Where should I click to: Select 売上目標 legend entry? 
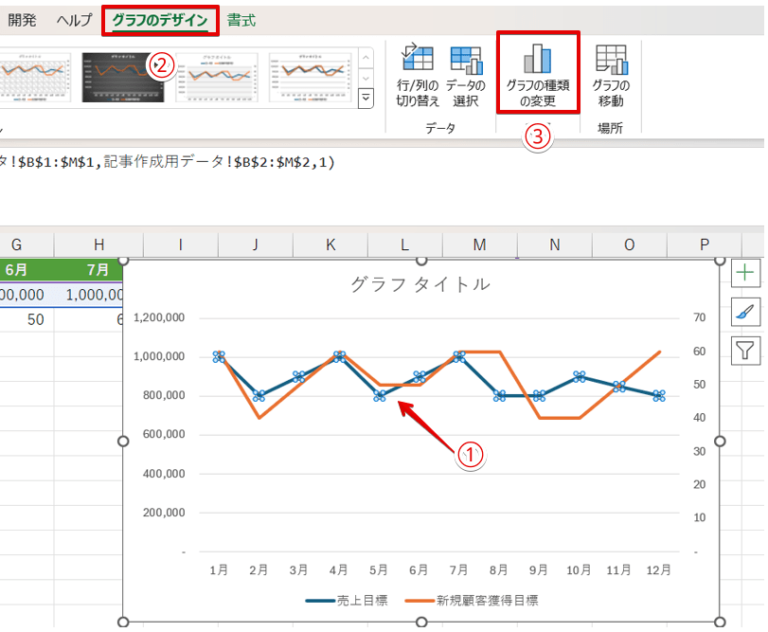click(346, 601)
